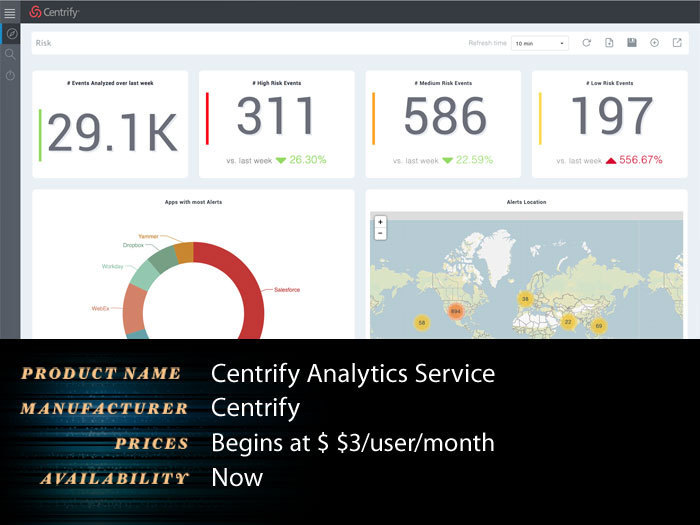
Task: Click the Yammer chart label
Action: [x=148, y=236]
